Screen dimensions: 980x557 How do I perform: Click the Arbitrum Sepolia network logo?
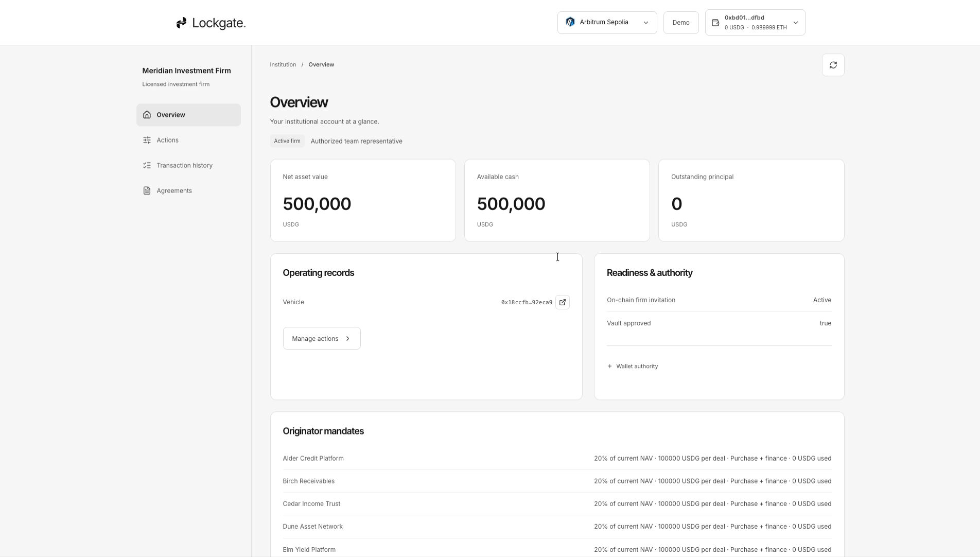pos(570,22)
